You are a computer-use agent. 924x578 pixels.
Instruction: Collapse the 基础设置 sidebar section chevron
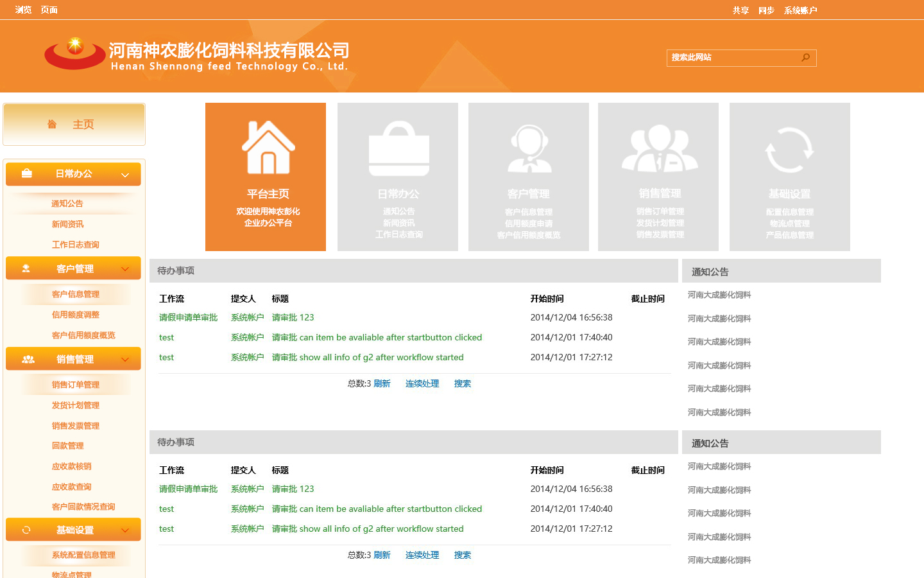click(x=125, y=530)
